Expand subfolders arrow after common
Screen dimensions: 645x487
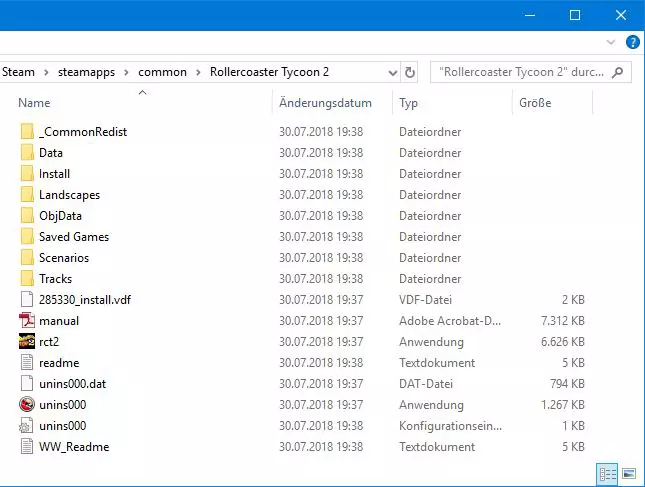pyautogui.click(x=198, y=72)
